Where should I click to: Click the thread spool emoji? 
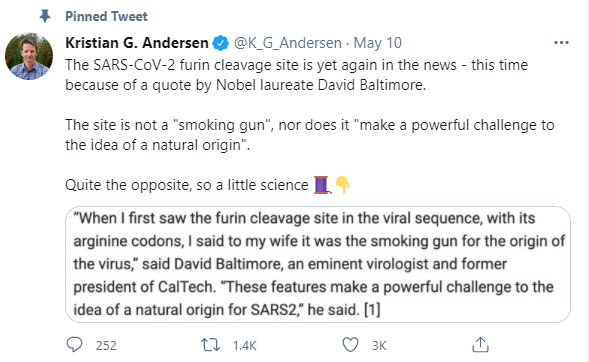pos(322,185)
